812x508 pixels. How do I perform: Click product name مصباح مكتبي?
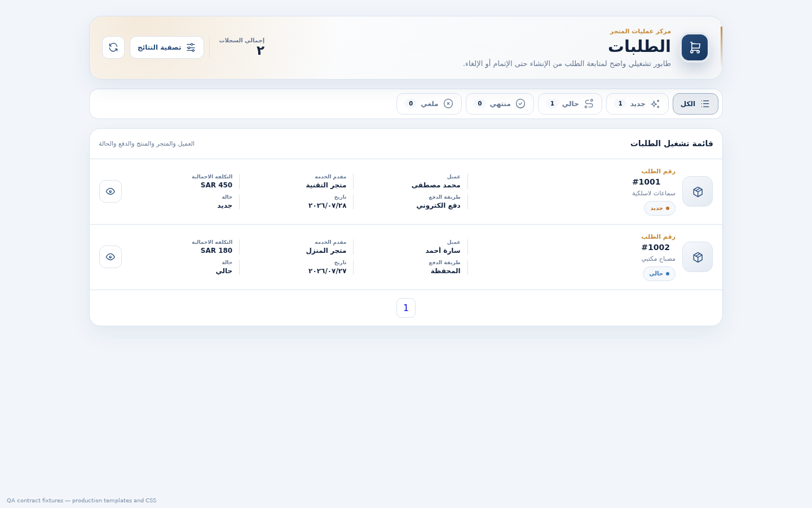658,259
